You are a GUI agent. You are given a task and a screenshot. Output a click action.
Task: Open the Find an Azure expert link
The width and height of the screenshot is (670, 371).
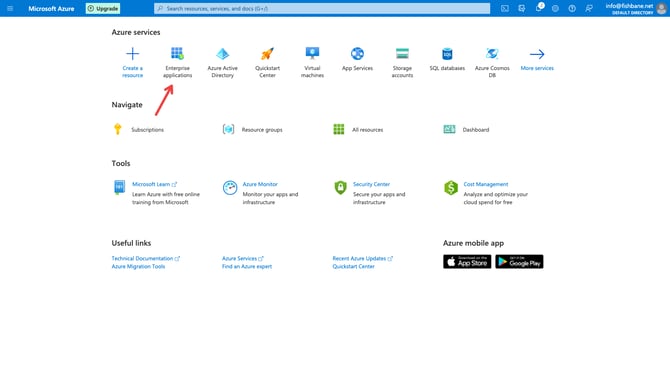click(247, 266)
